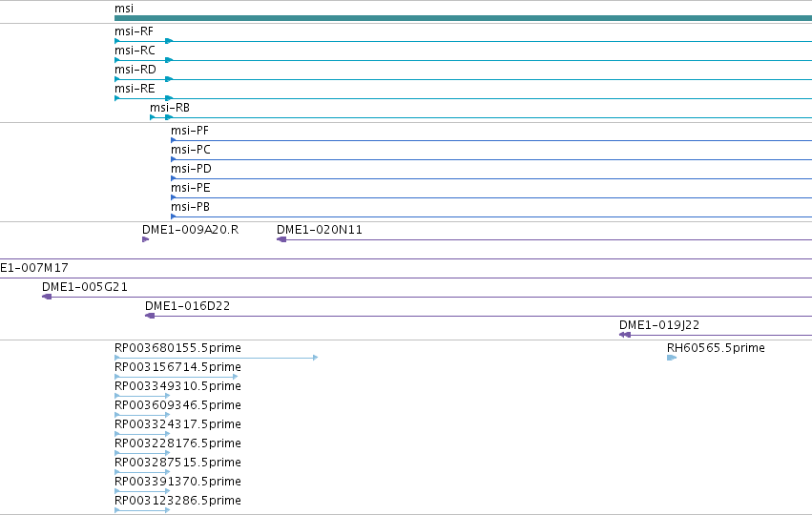
Task: Select the RP003123286.5prime label
Action: [x=177, y=501]
